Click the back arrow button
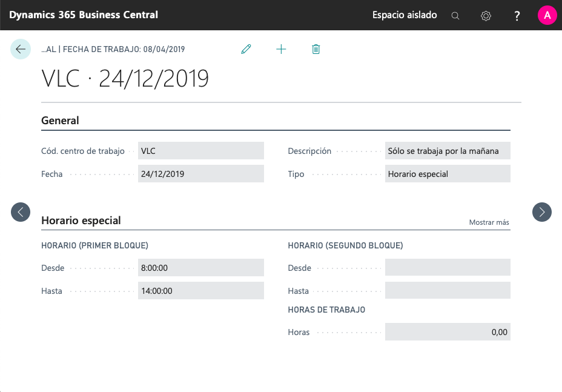Viewport: 562px width, 392px height. coord(21,49)
